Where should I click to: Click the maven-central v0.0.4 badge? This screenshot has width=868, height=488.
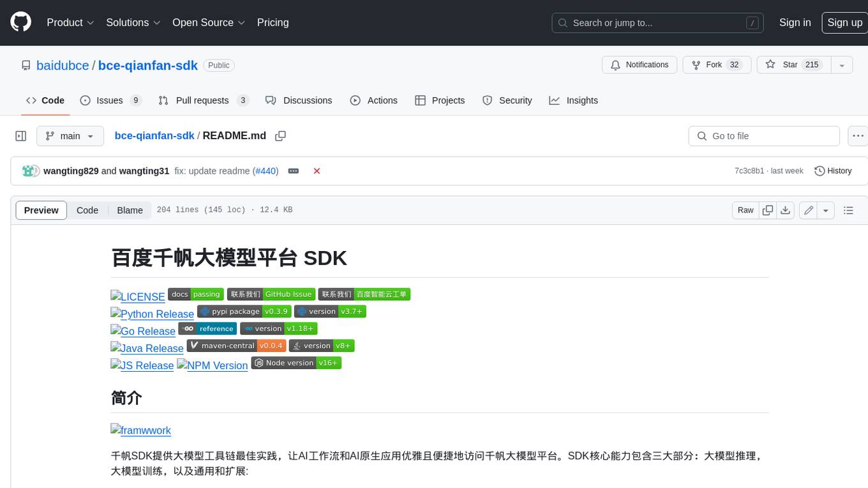236,346
